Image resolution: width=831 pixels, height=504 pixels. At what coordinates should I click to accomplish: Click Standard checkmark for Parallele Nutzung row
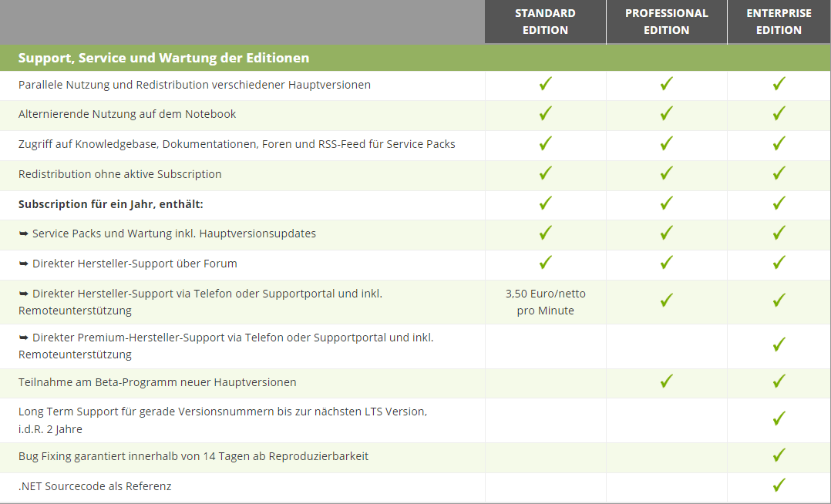point(545,84)
